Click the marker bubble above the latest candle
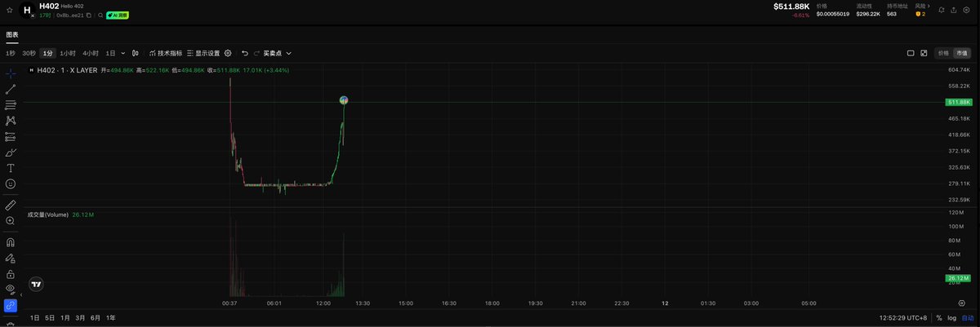This screenshot has height=327, width=980. pos(344,100)
